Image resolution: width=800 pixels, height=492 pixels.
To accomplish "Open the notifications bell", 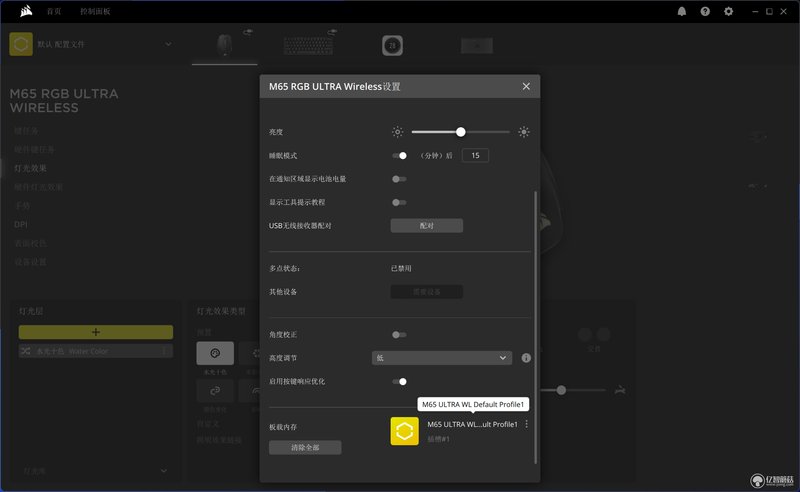I will pyautogui.click(x=682, y=11).
